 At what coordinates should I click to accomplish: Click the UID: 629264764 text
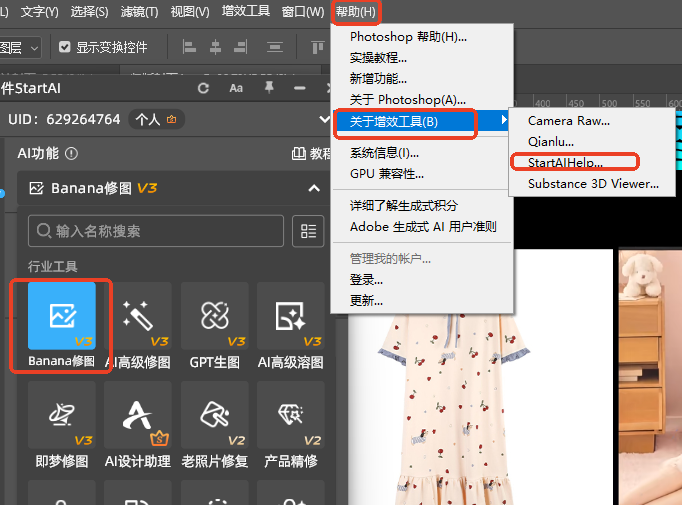(x=64, y=119)
